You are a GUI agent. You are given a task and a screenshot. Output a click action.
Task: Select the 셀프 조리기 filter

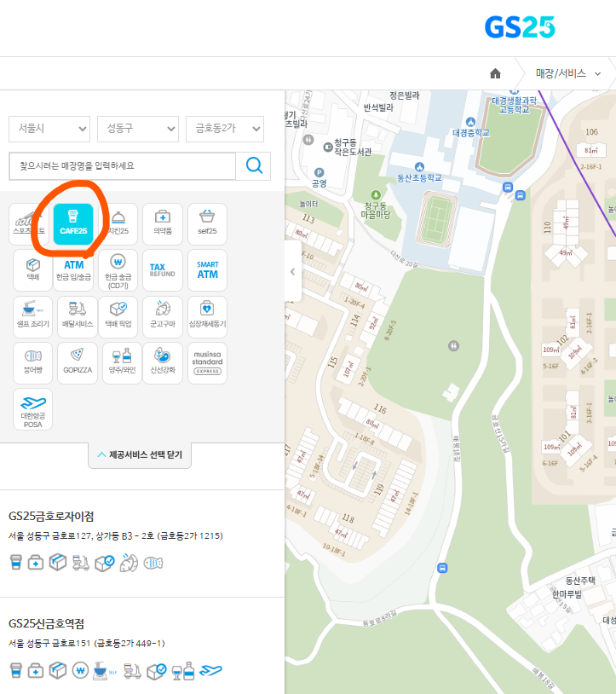32,317
